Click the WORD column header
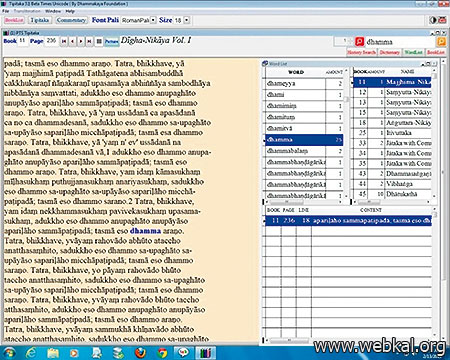This screenshot has width=450, height=360. pos(296,72)
